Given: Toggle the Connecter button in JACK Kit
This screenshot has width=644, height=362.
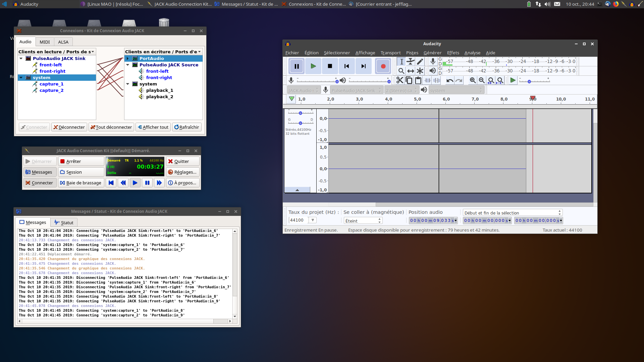Looking at the screenshot, I should click(39, 183).
